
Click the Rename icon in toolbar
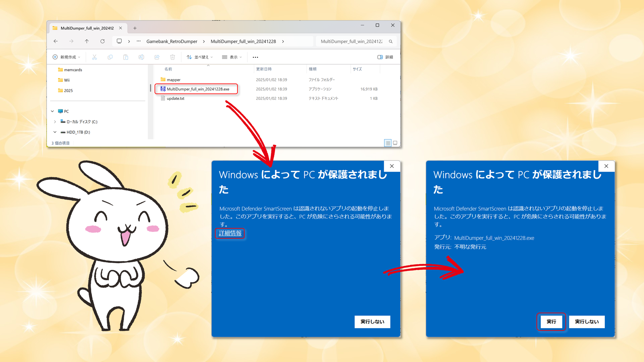[x=141, y=57]
